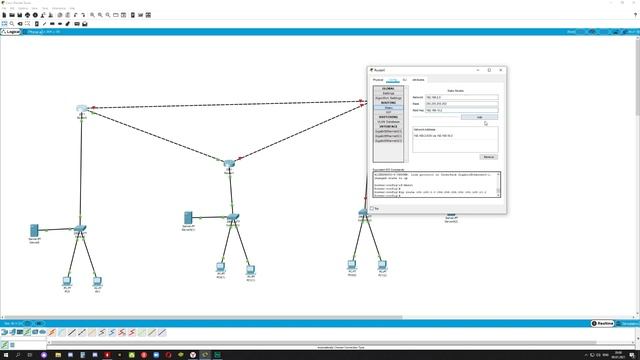Open VLAN Database in sidebar
640x360 pixels.
388,122
